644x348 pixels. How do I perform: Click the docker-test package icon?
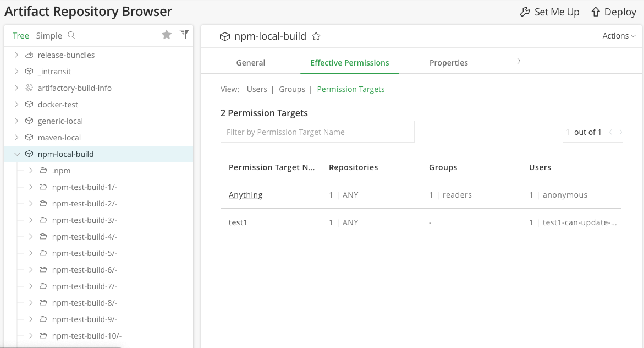pyautogui.click(x=29, y=104)
